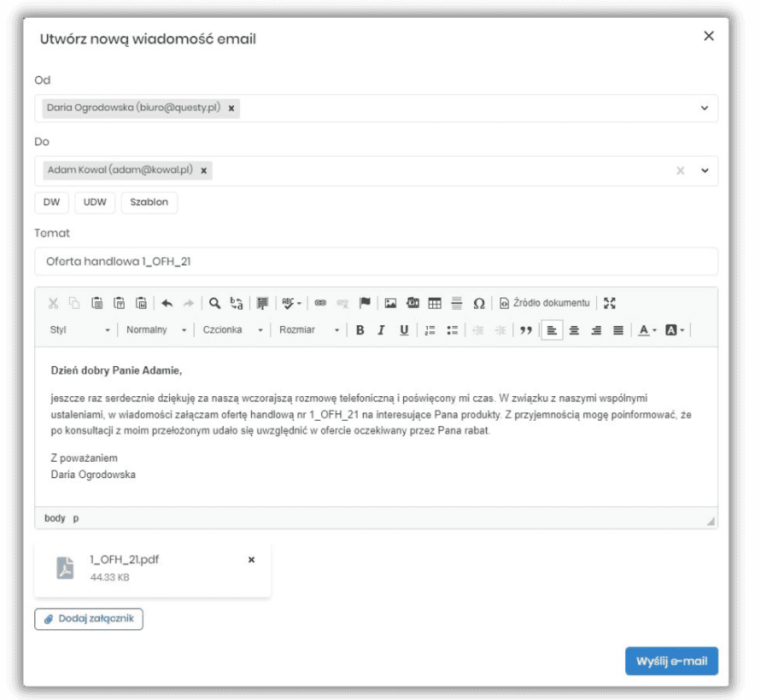Expand the Rozmiar size dropdown

coord(302,327)
